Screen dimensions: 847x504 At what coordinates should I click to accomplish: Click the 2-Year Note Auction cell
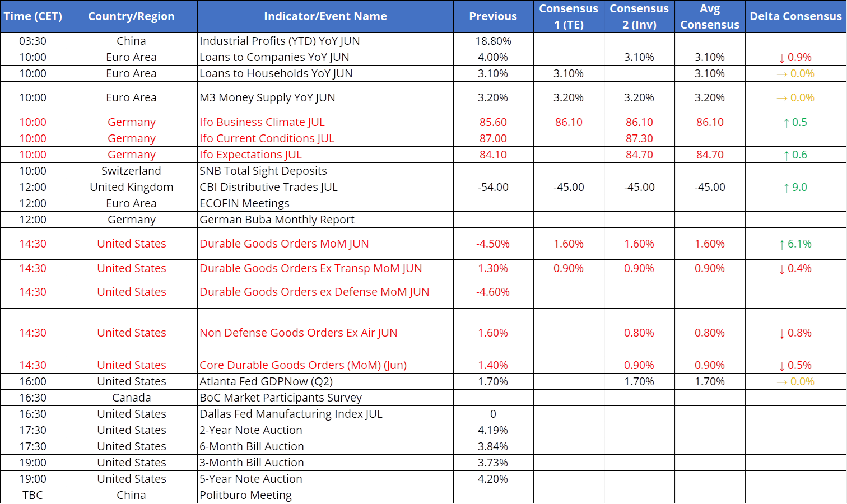pos(325,430)
